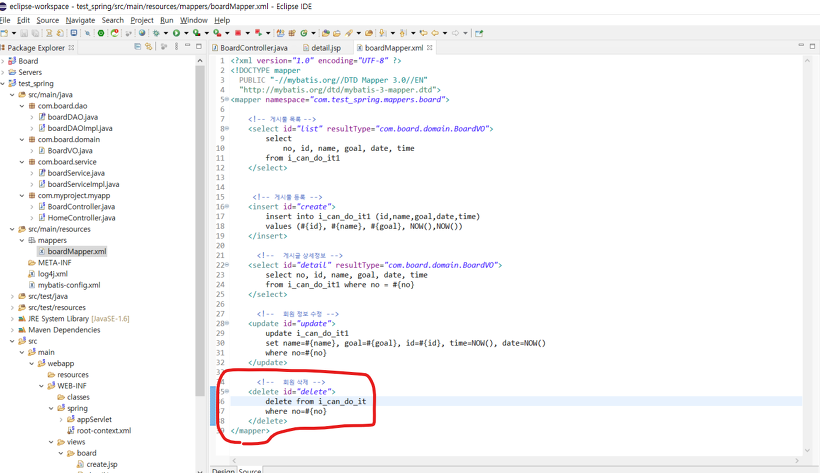Open dropdown next to Back navigation arrow
This screenshot has height=473, width=820.
click(445, 33)
